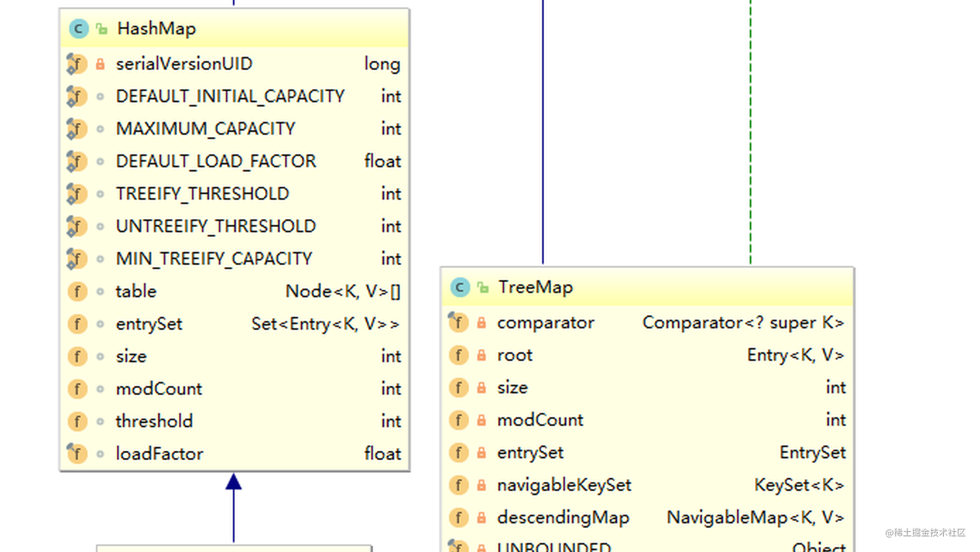Click visibility dot icon next to table
The image size is (980, 552).
click(100, 291)
